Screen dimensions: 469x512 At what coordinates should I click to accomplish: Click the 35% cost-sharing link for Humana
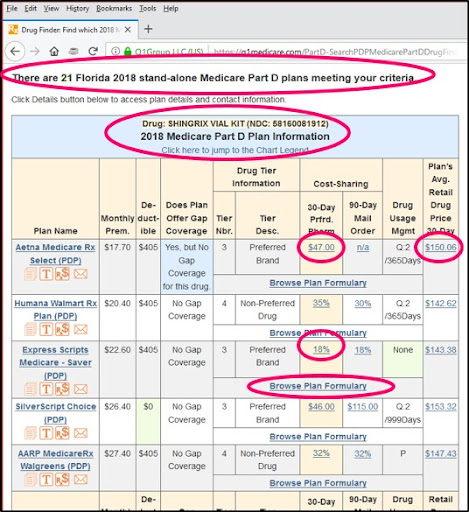(321, 303)
